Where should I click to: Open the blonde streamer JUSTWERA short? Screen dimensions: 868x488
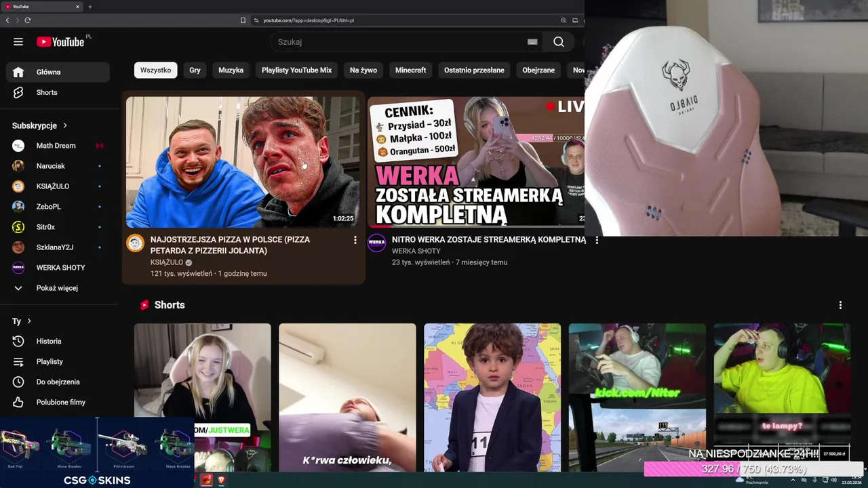click(202, 397)
